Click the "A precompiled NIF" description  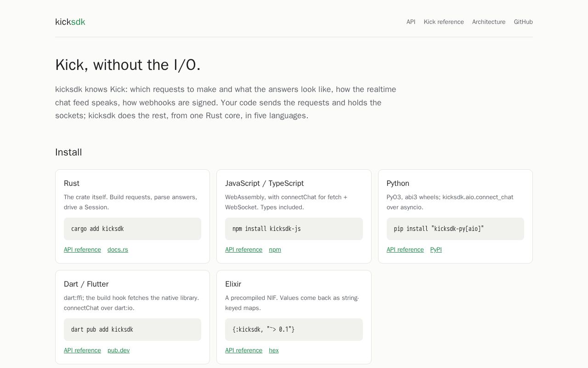(x=292, y=303)
